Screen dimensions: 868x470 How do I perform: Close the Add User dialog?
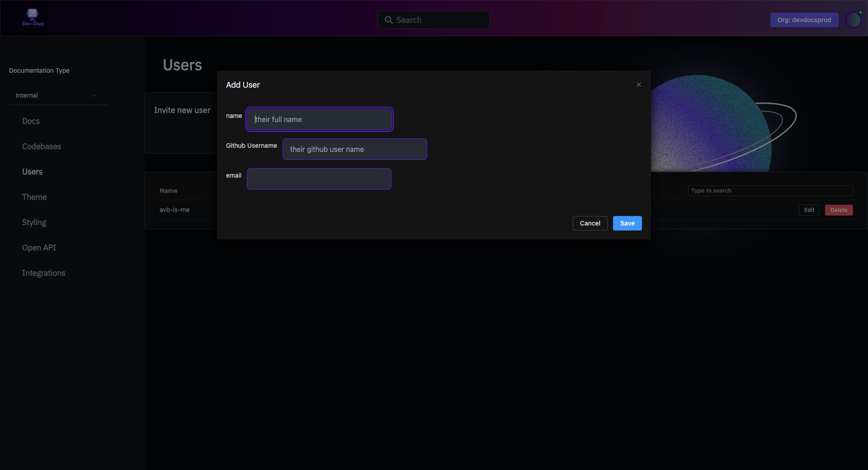(638, 85)
